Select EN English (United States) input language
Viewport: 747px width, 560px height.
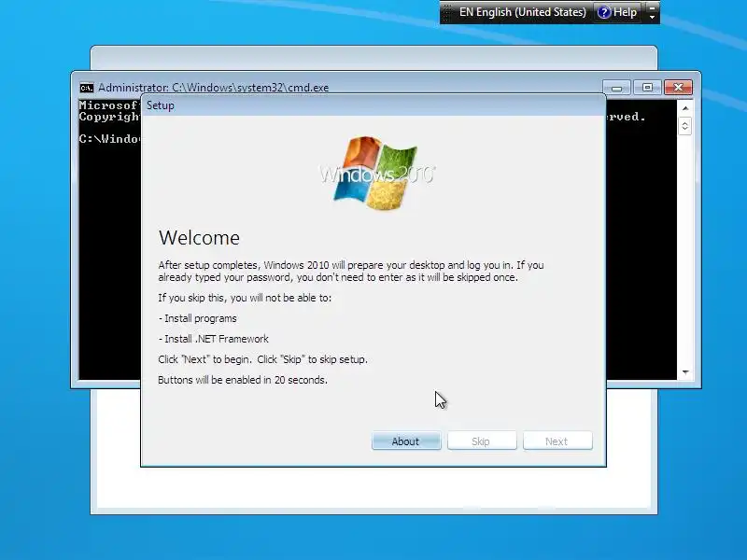pyautogui.click(x=522, y=12)
